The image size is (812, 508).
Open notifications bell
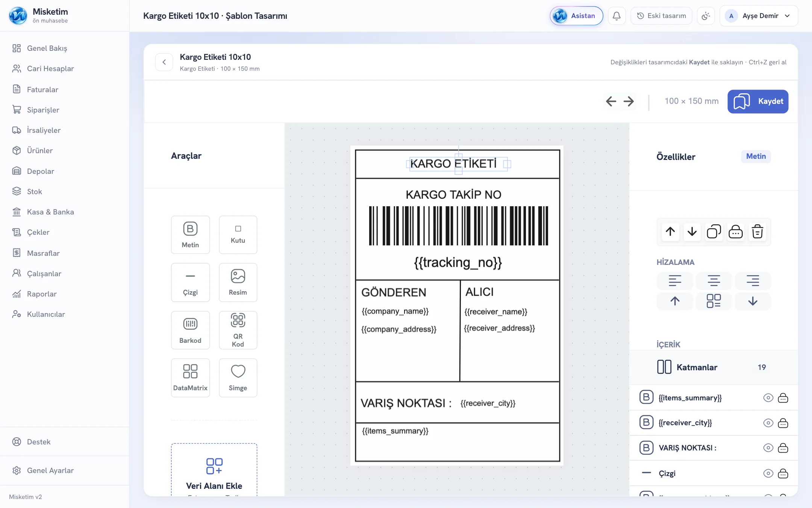tap(617, 16)
